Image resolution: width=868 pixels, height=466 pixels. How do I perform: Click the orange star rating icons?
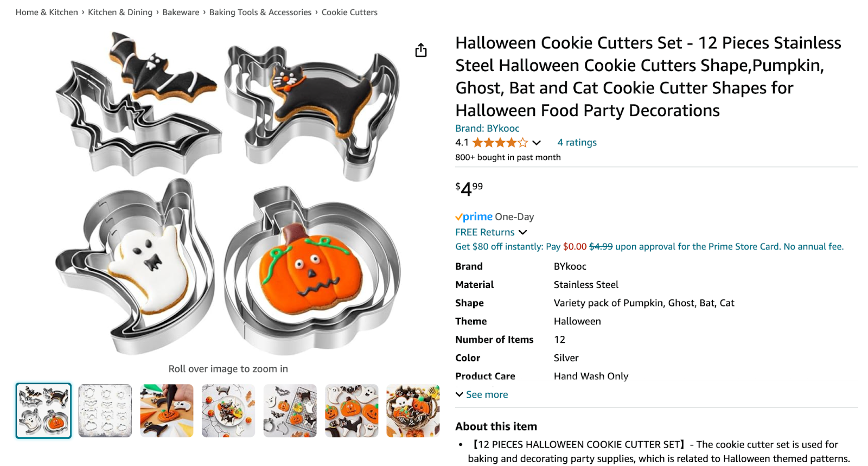pyautogui.click(x=499, y=142)
